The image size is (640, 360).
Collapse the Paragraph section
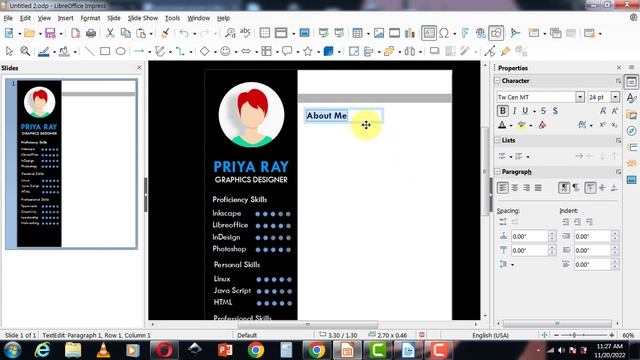tap(498, 172)
